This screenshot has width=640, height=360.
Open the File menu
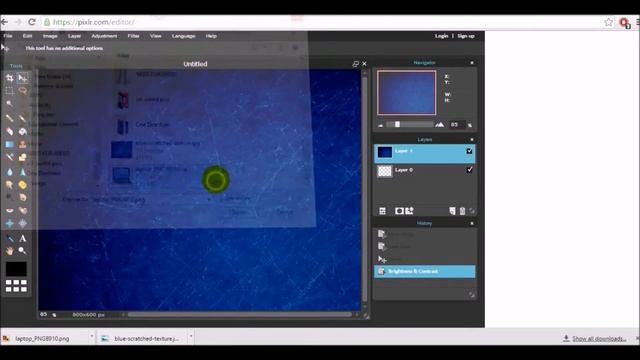[8, 36]
